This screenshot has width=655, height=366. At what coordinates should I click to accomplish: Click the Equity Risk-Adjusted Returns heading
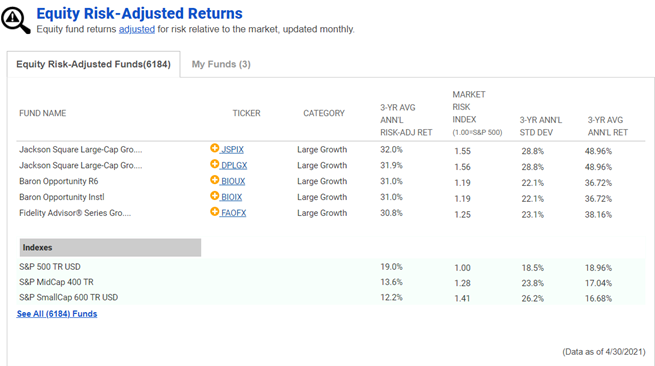(x=139, y=13)
